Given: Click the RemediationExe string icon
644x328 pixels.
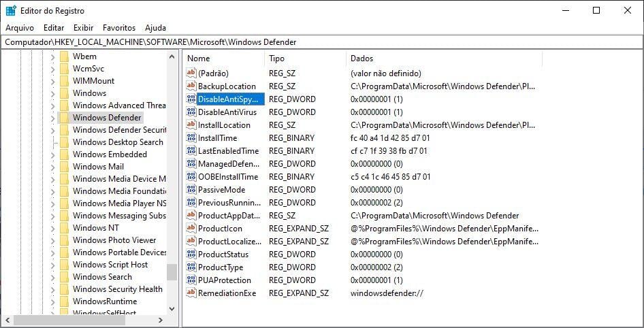Looking at the screenshot, I should (x=191, y=293).
